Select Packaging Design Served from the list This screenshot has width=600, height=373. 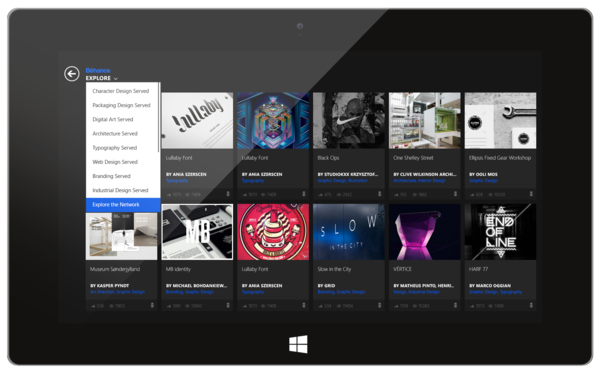tap(121, 105)
